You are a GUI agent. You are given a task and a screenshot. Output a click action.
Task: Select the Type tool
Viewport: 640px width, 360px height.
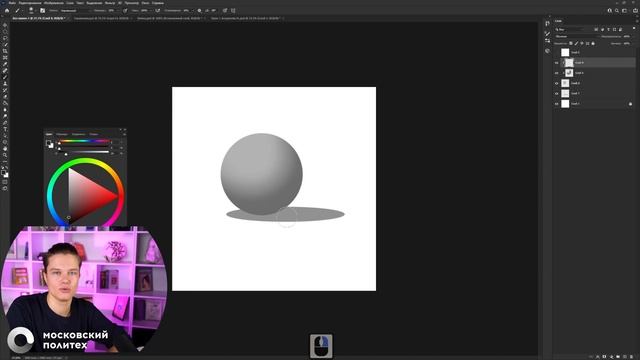tap(5, 129)
